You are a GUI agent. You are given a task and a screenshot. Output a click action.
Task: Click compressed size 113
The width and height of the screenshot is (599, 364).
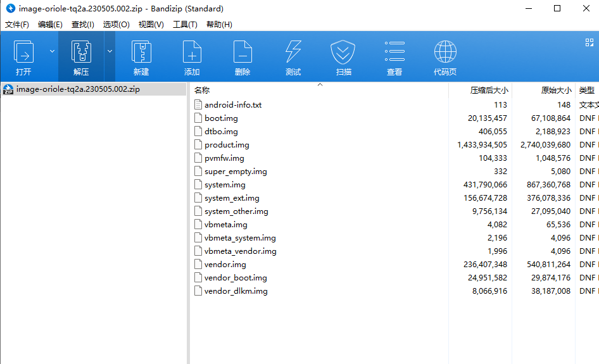[500, 104]
